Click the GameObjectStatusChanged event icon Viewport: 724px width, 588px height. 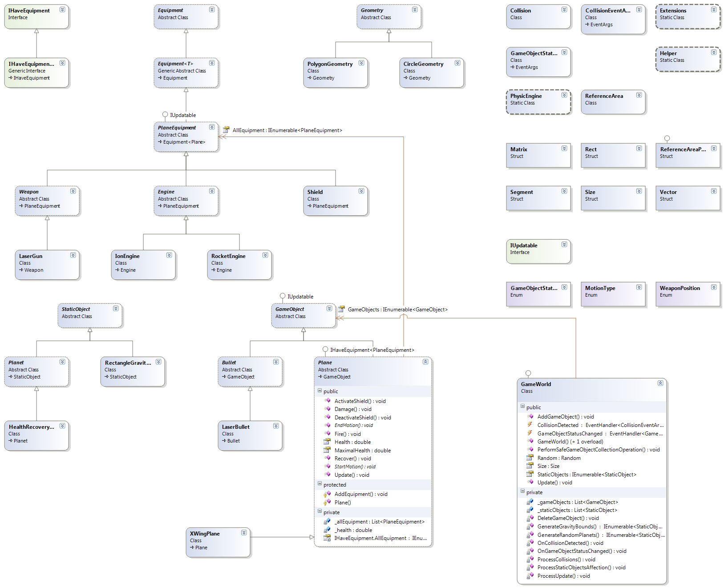[x=530, y=433]
